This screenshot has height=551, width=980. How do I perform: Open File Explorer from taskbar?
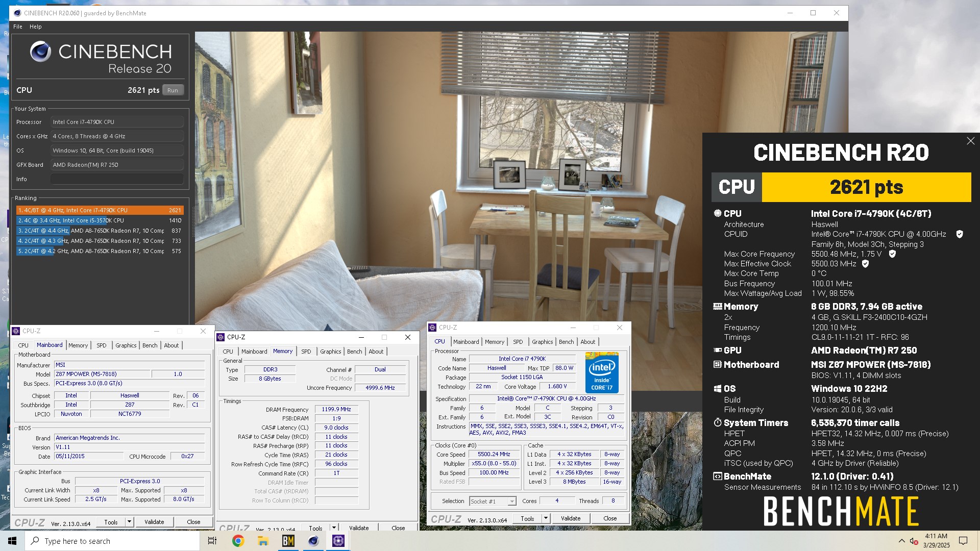point(263,541)
